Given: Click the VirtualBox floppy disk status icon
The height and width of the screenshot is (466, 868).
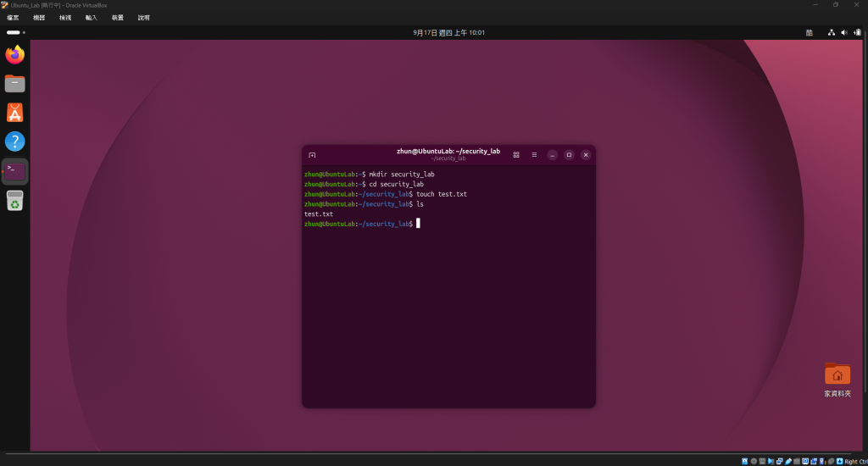Looking at the screenshot, I should tap(762, 461).
